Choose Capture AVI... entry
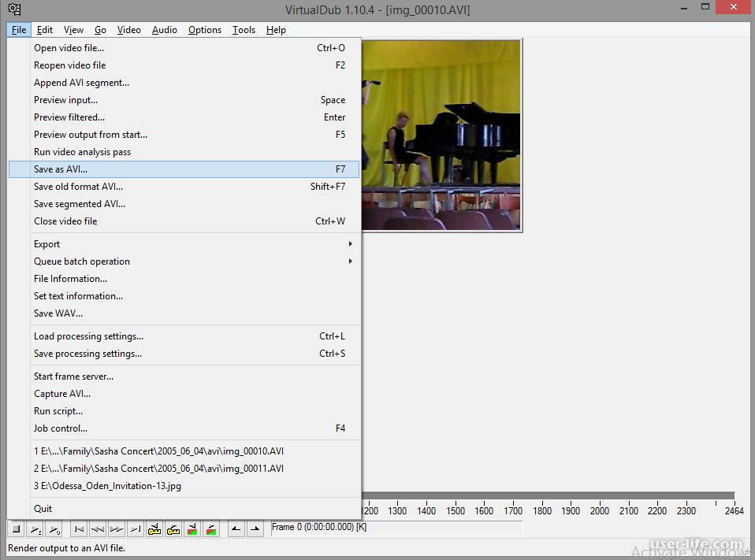This screenshot has width=755, height=560. [184, 394]
